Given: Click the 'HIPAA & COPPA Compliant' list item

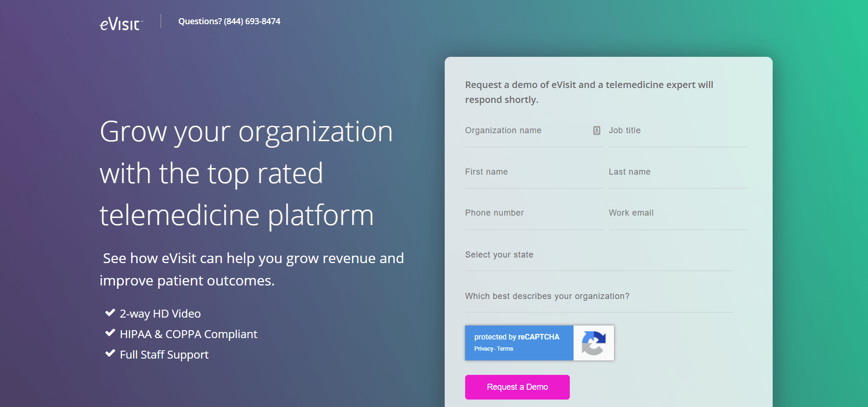Looking at the screenshot, I should click(188, 334).
